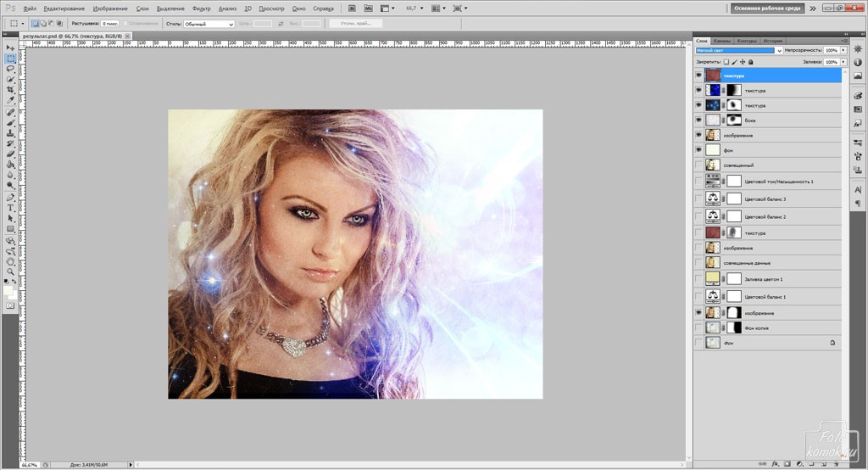This screenshot has width=868, height=470.
Task: Switch to the Каналы tab
Action: (722, 41)
